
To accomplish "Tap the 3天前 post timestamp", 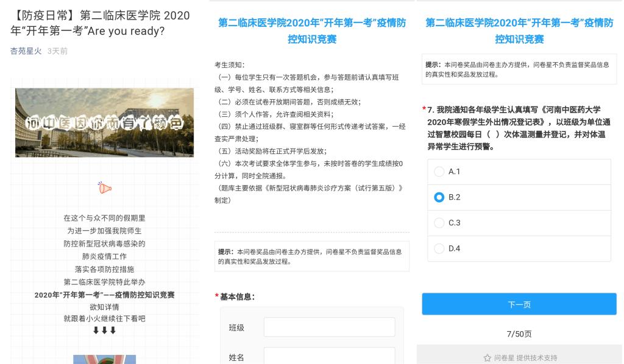I will pyautogui.click(x=58, y=51).
